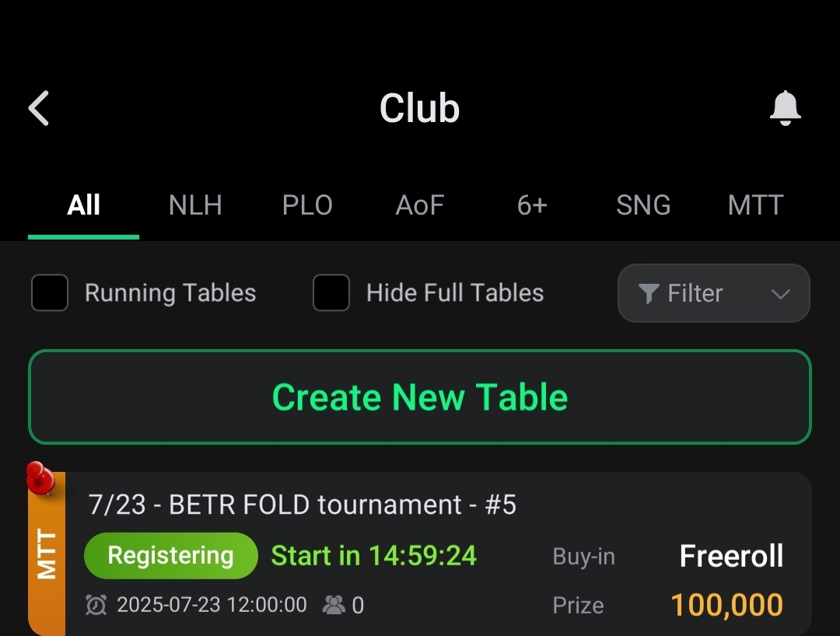The width and height of the screenshot is (840, 636).
Task: Enable the Running Tables checkbox
Action: point(50,293)
